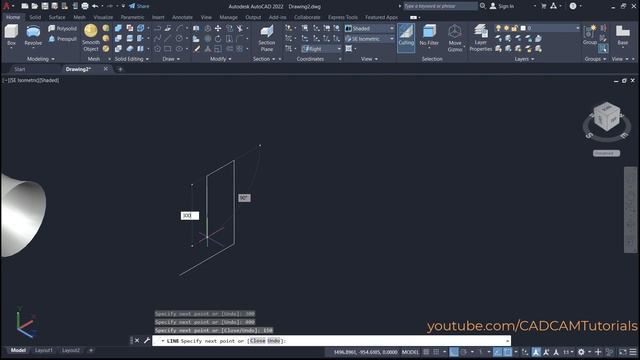This screenshot has height=360, width=640.
Task: Open the Shaded visual style dropdown
Action: (369, 28)
